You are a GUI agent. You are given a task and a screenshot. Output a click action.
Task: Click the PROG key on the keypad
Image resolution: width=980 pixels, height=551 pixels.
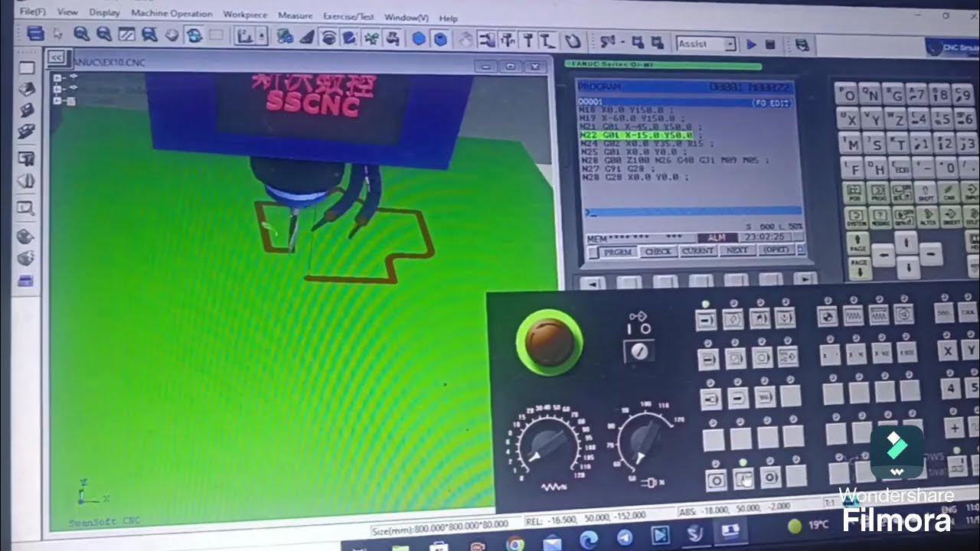point(878,191)
